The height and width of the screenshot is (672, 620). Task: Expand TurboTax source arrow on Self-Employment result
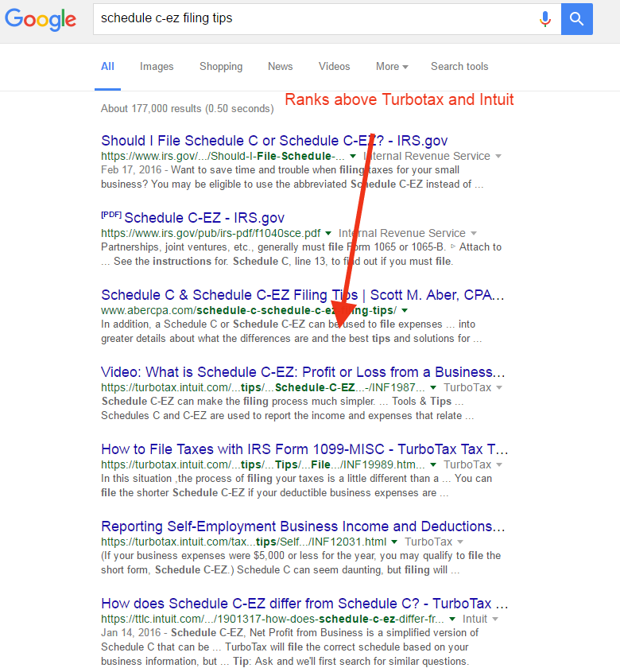(460, 542)
